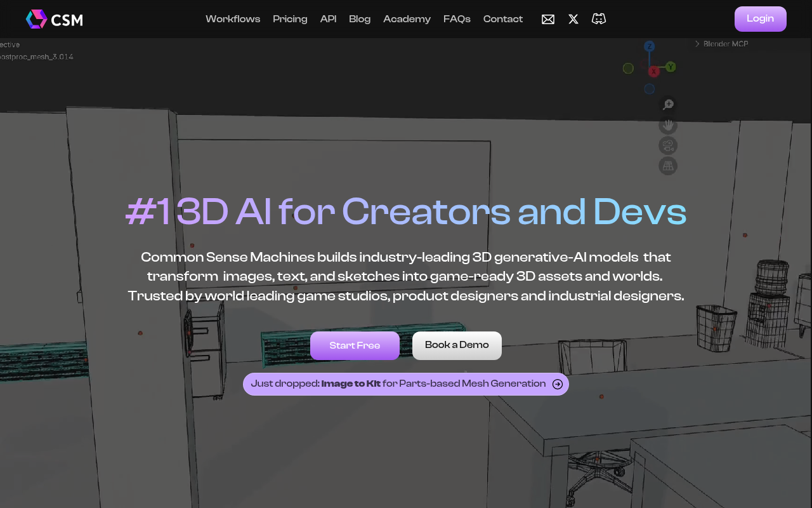Open the Workflows menu
The image size is (812, 508).
232,19
